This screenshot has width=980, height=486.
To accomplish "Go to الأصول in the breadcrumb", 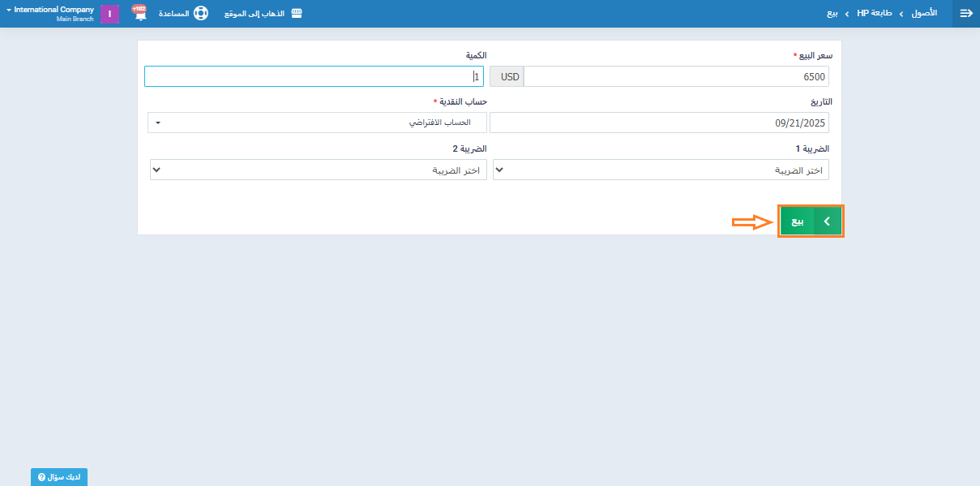I will (x=924, y=14).
